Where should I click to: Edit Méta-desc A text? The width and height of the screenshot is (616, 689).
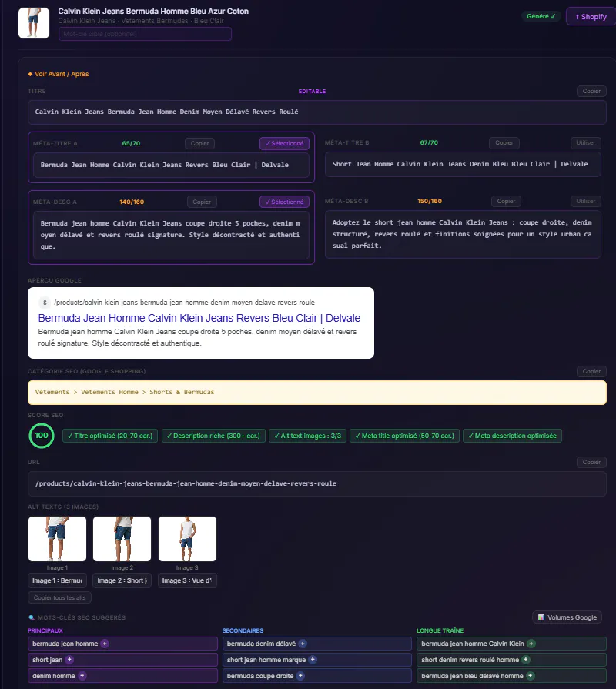pyautogui.click(x=171, y=235)
